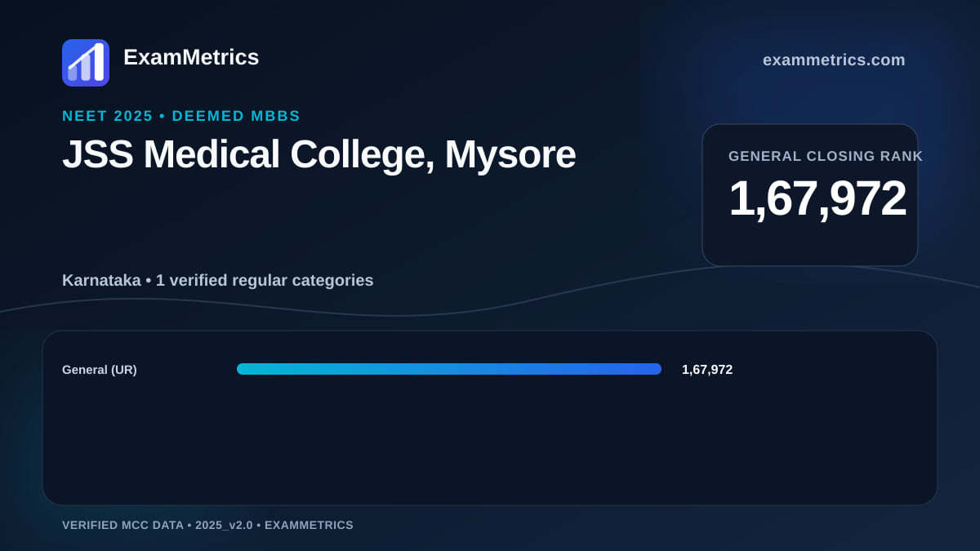The width and height of the screenshot is (980, 551).
Task: Click the VERIFIED MCC DATA footer text
Action: [207, 525]
